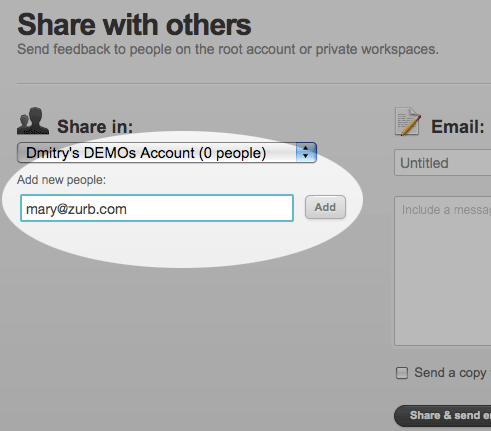Click the notepad and pencil Email icon
The width and height of the screenshot is (491, 431).
(408, 121)
